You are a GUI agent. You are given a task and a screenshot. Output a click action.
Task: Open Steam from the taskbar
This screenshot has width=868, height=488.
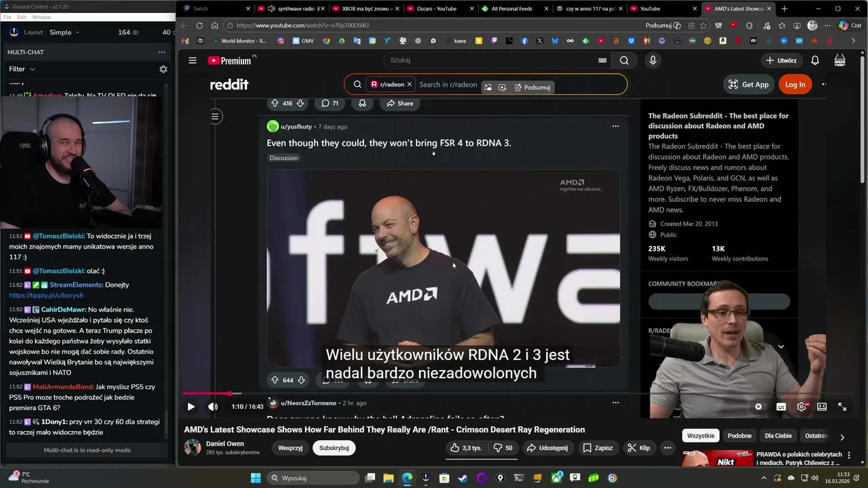pos(463,478)
